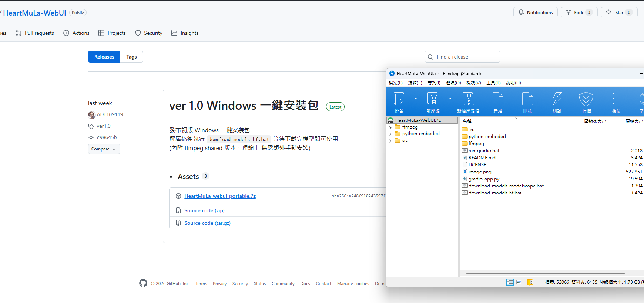Open the 編輯(E) menu in Bandizip

click(415, 83)
